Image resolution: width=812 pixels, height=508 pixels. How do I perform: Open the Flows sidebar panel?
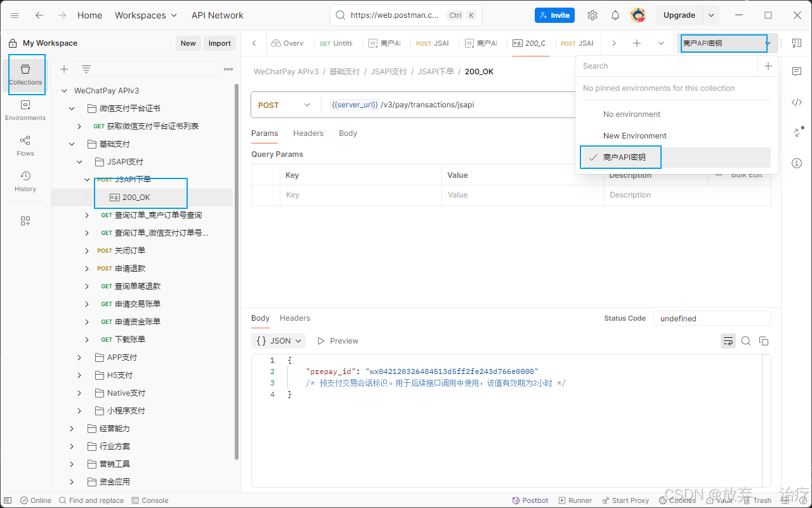coord(25,146)
